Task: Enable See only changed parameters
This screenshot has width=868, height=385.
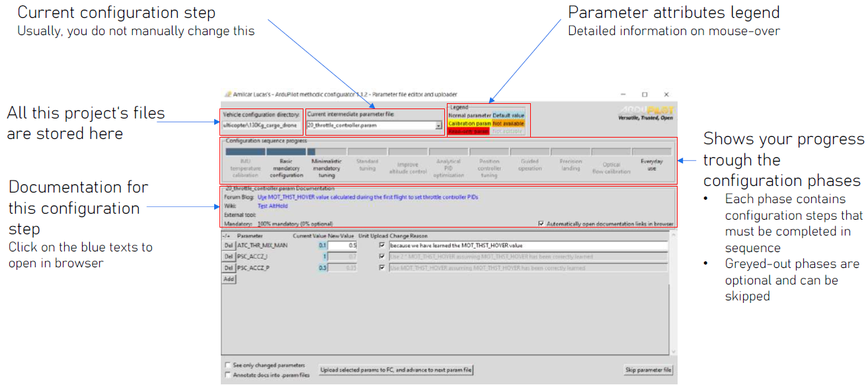Action: (228, 365)
